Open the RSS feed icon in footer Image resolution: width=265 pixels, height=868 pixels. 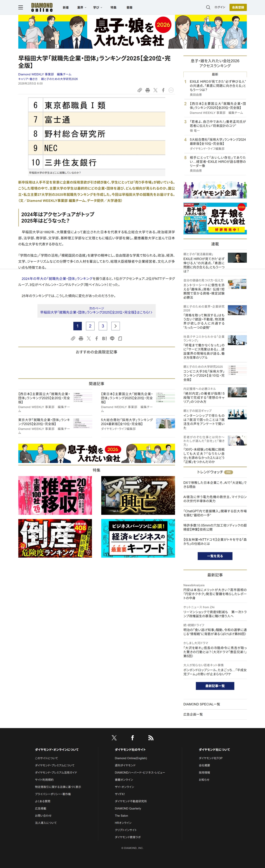(x=151, y=738)
